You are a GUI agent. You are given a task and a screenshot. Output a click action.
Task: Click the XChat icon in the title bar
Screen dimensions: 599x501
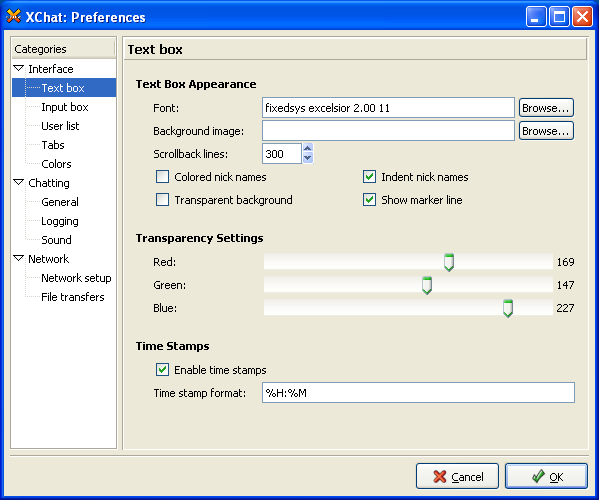14,16
